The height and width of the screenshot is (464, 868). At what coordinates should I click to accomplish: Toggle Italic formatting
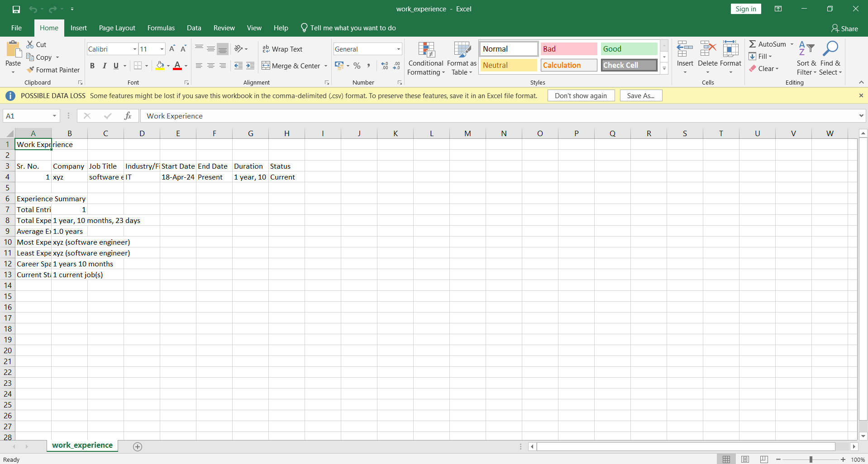point(105,66)
